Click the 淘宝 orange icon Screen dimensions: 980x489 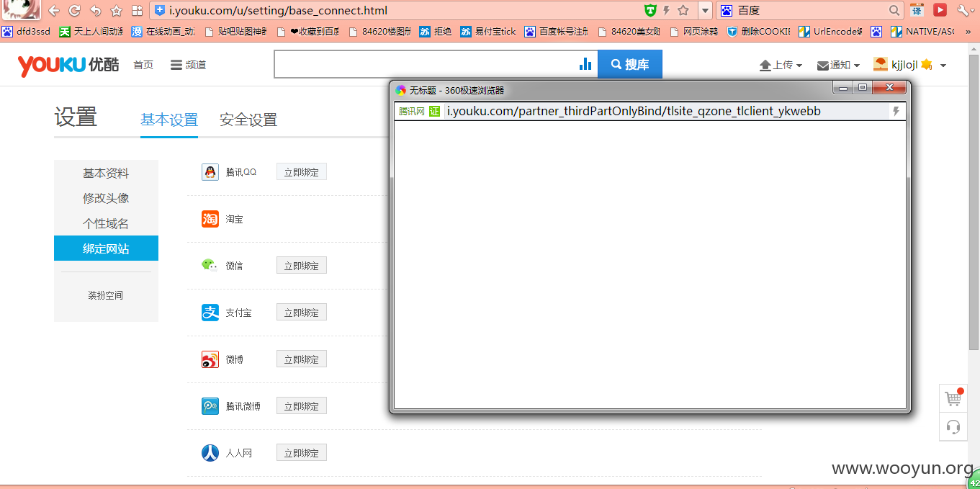pos(210,219)
